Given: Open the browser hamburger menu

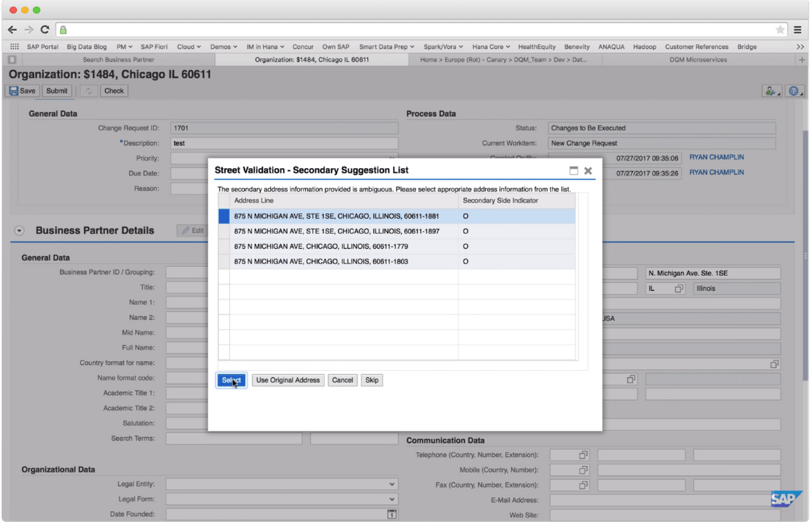Looking at the screenshot, I should click(x=798, y=30).
